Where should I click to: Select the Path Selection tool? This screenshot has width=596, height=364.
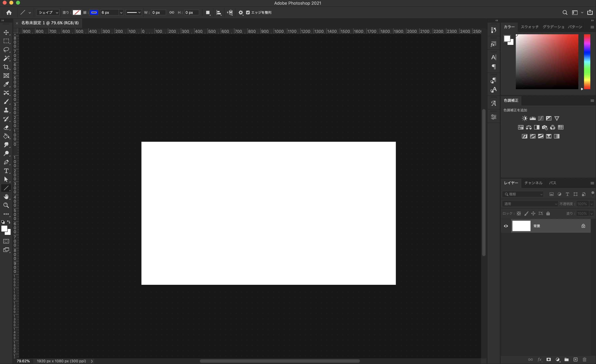coord(6,179)
